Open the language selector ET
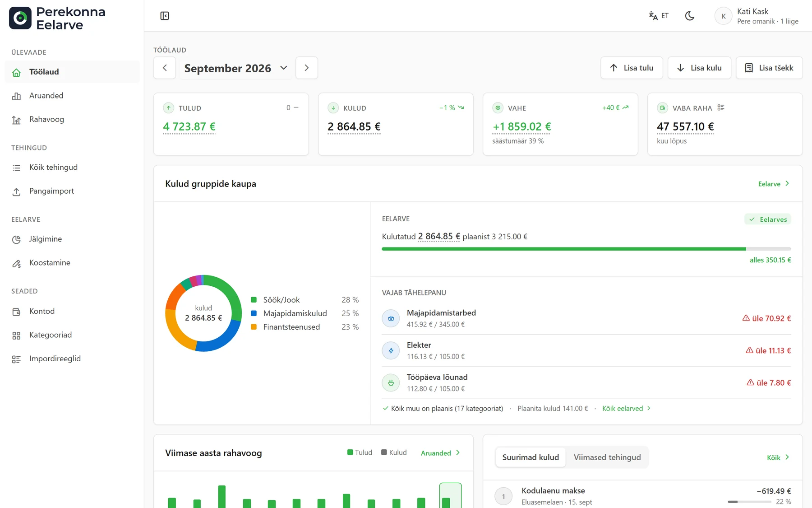812x508 pixels. [659, 16]
